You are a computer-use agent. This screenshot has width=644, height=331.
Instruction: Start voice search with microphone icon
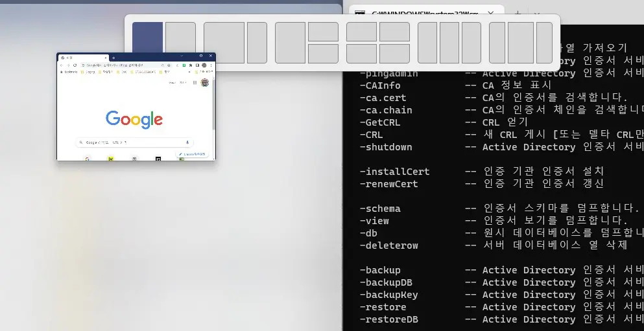(187, 143)
